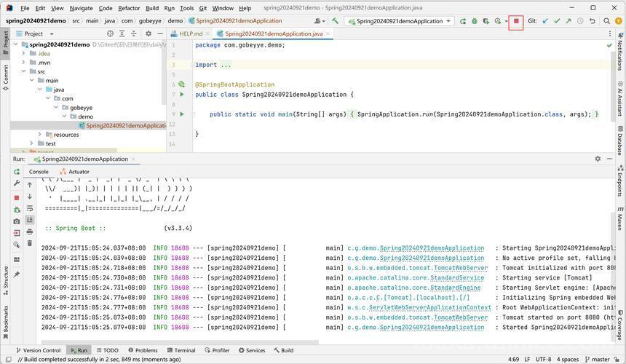
Task: Click up arrow in console toolbar
Action: pyautogui.click(x=30, y=185)
